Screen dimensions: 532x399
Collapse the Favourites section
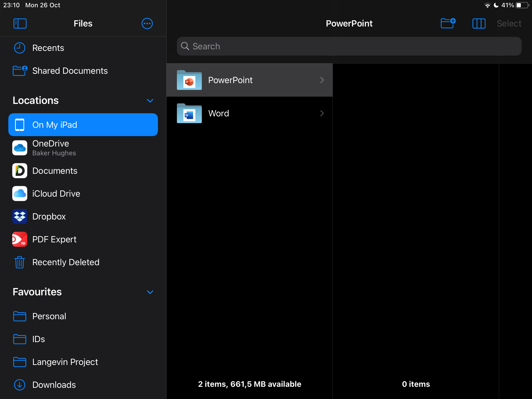150,292
